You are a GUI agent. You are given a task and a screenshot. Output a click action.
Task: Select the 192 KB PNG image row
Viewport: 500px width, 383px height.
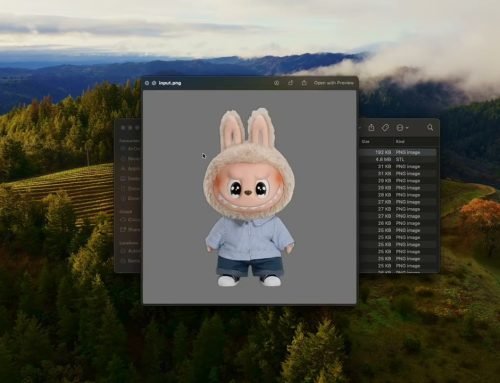(x=398, y=152)
